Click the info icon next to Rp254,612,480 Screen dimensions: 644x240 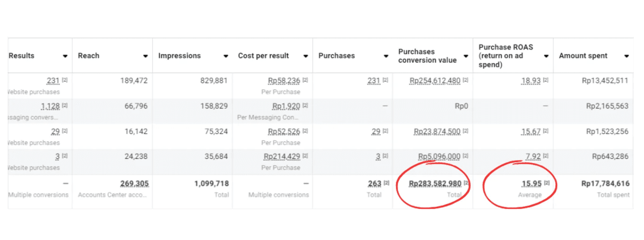pyautogui.click(x=466, y=81)
